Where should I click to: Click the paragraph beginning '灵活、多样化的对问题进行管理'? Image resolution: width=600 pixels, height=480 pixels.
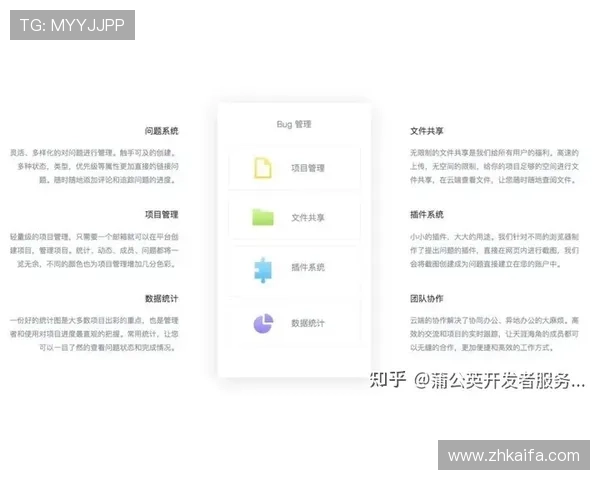95,167
